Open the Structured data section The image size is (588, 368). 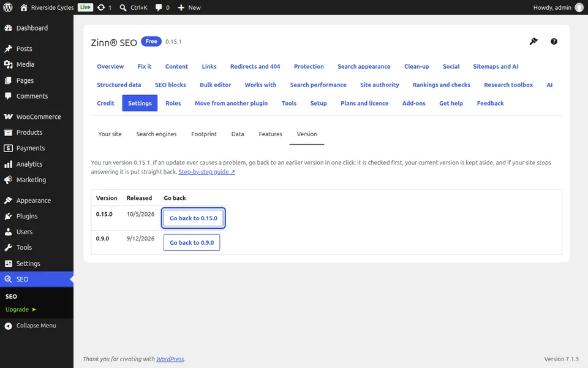(119, 85)
